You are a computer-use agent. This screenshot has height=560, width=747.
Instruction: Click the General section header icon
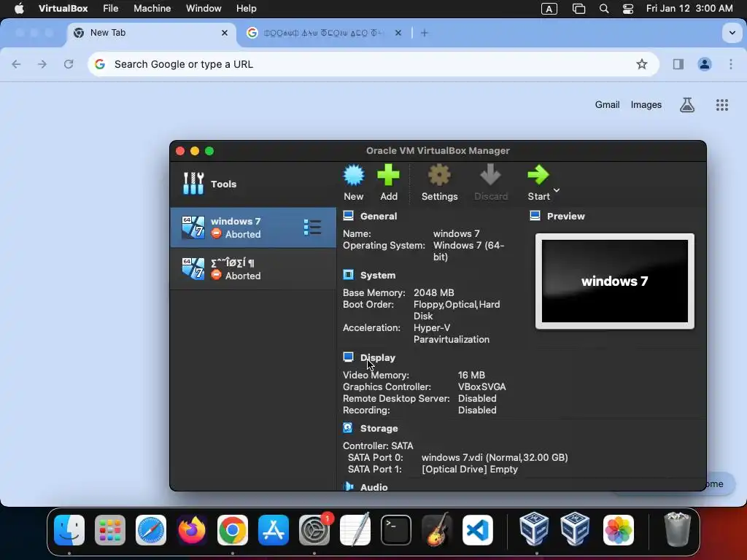tap(348, 216)
